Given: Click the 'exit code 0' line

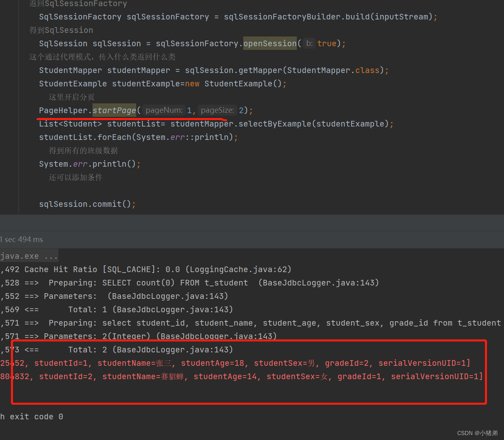Looking at the screenshot, I should point(32,416).
